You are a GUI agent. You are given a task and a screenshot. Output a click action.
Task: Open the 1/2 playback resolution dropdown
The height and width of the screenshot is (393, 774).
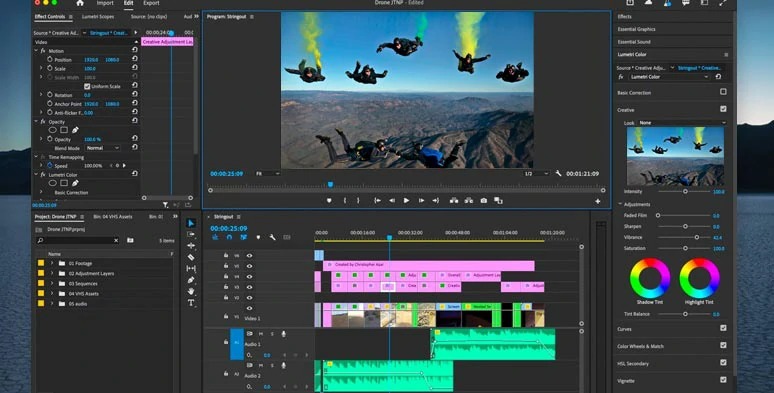[x=535, y=174]
